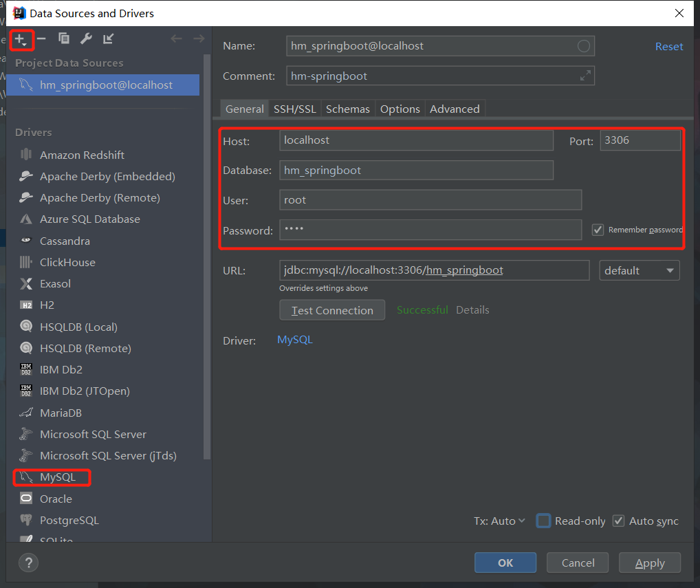Toggle the Auto sync checkbox
Viewport: 700px width, 588px height.
click(618, 521)
